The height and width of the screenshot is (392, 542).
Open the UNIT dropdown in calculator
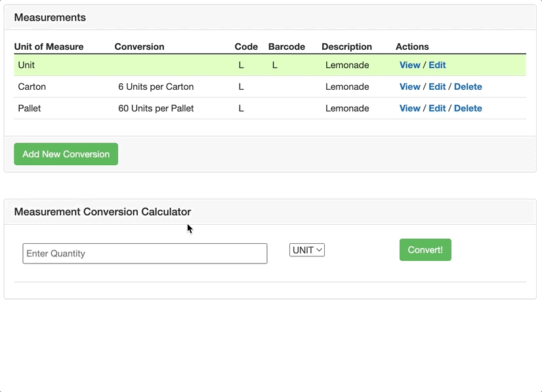click(307, 250)
